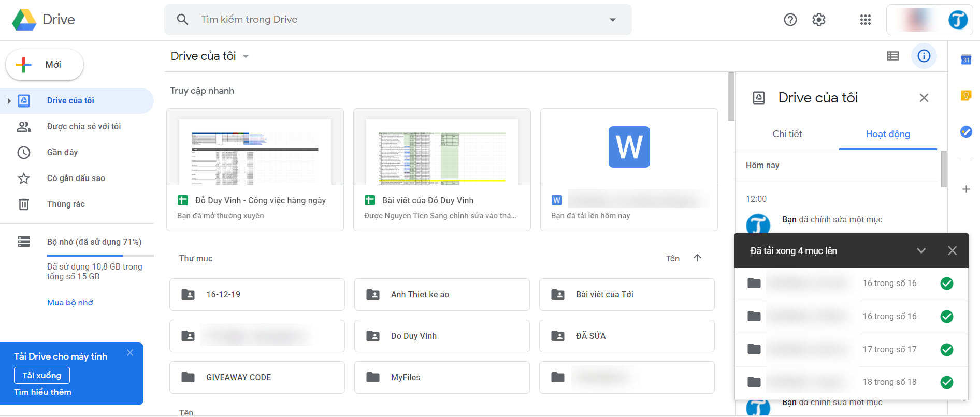The height and width of the screenshot is (417, 980).
Task: Close the Đã tải xong 4 mục lên popup
Action: [952, 251]
